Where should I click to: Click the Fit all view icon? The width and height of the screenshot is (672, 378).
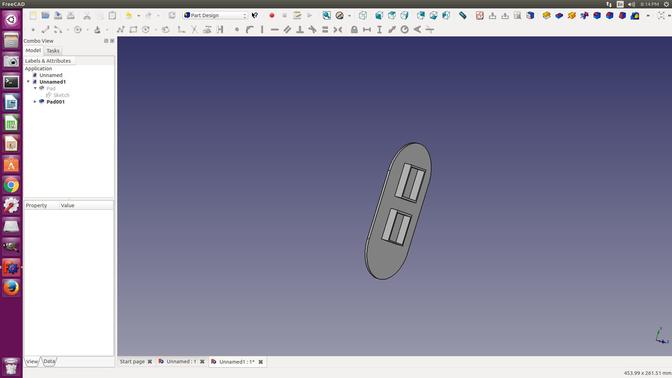pyautogui.click(x=327, y=15)
